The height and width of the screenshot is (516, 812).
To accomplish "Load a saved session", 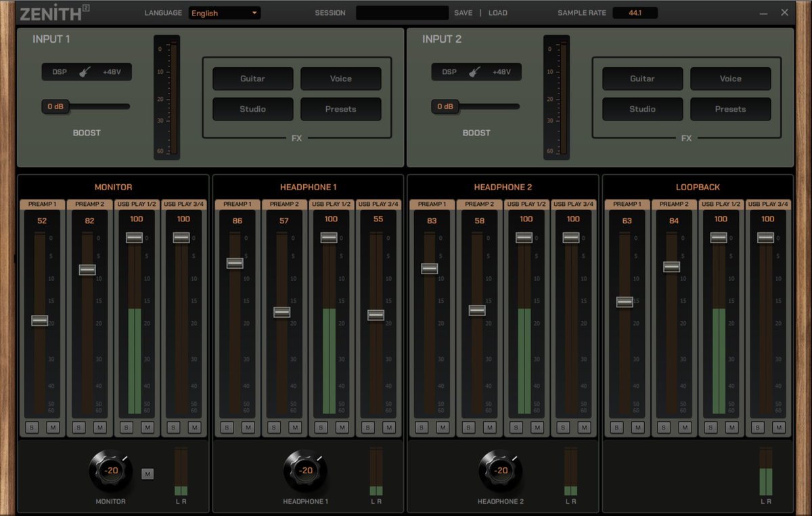I will pos(498,13).
